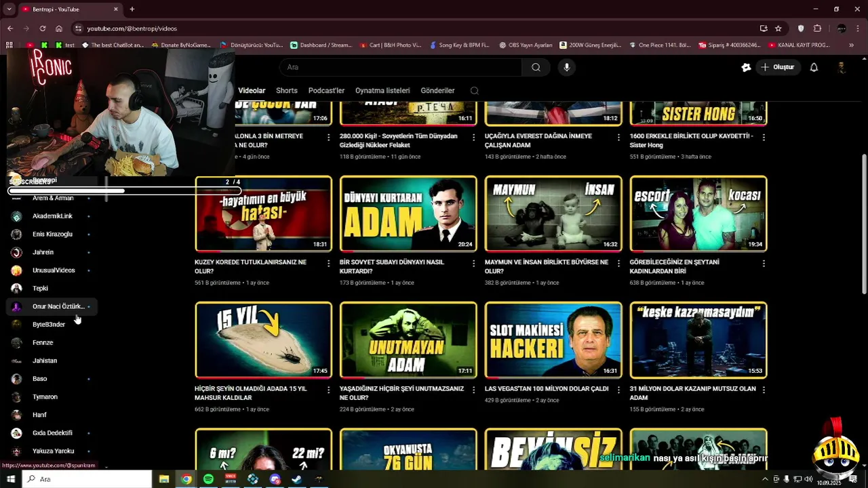Open File Explorer from the taskbar
This screenshot has width=868, height=488.
[x=164, y=479]
